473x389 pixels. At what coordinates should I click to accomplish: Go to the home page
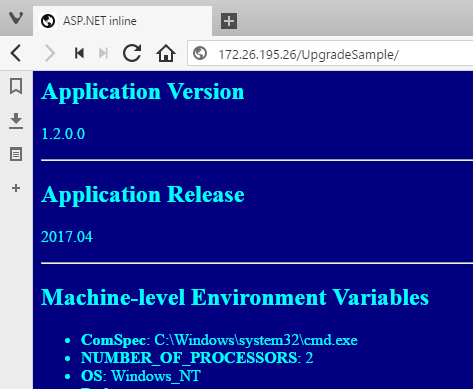click(x=166, y=53)
